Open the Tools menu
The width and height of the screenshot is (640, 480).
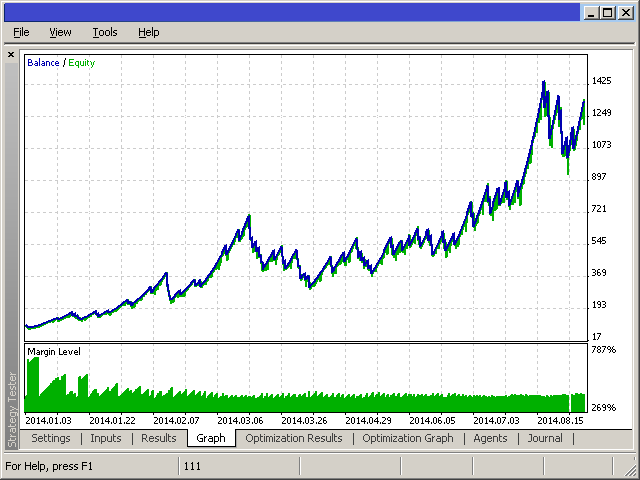point(105,32)
